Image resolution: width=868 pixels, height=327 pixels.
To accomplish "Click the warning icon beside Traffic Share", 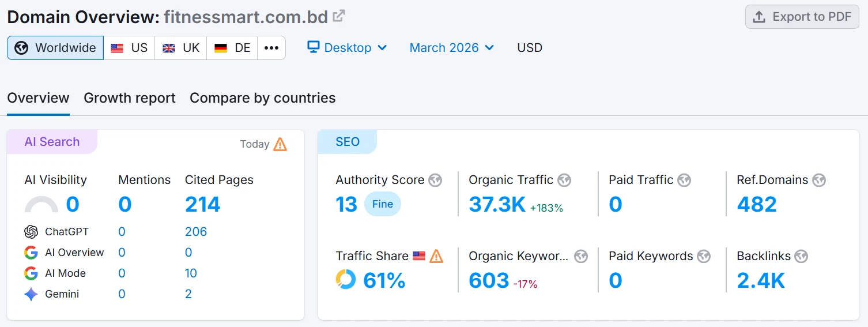I will point(436,256).
